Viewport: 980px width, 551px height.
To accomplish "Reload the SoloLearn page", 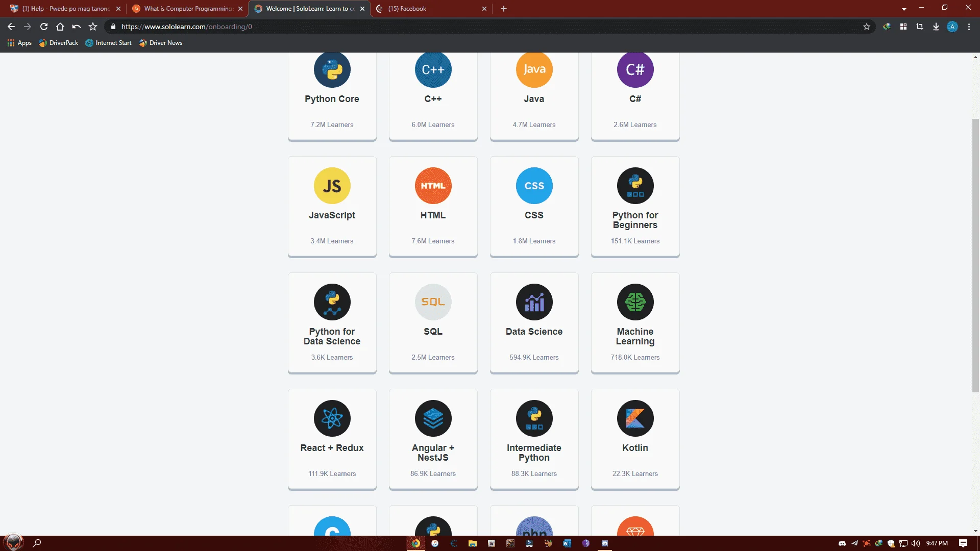I will click(44, 27).
